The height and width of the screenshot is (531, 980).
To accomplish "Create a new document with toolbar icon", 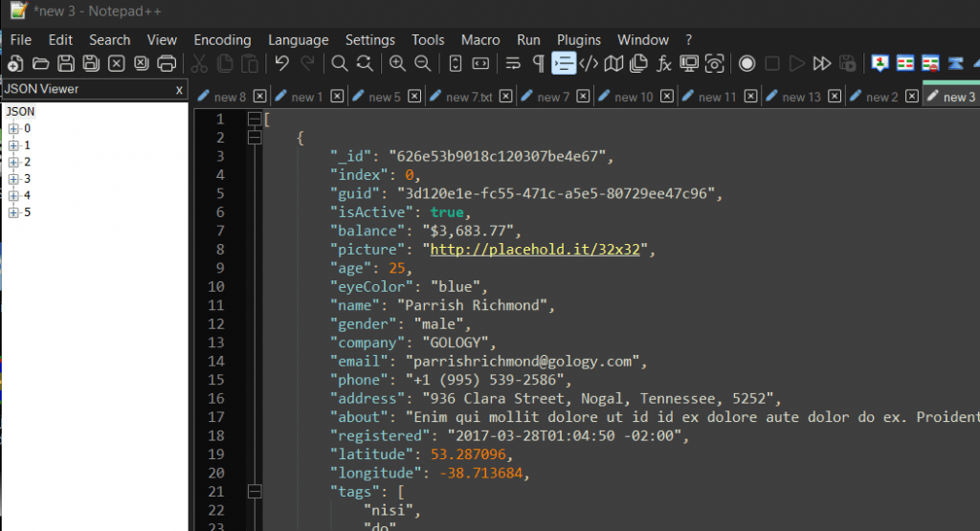I will tap(15, 64).
